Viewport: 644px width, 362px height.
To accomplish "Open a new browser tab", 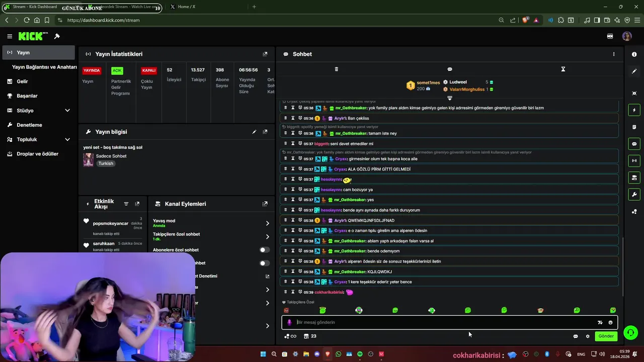I will tap(254, 7).
